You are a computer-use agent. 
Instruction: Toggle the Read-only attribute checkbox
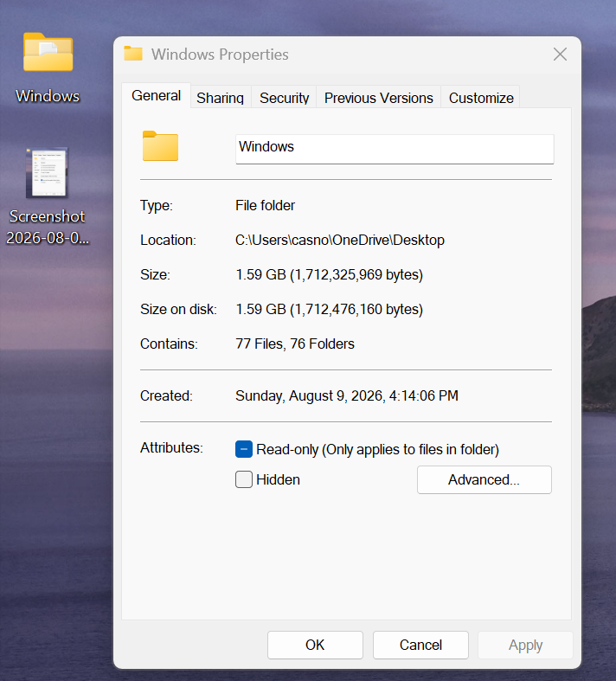click(x=244, y=449)
